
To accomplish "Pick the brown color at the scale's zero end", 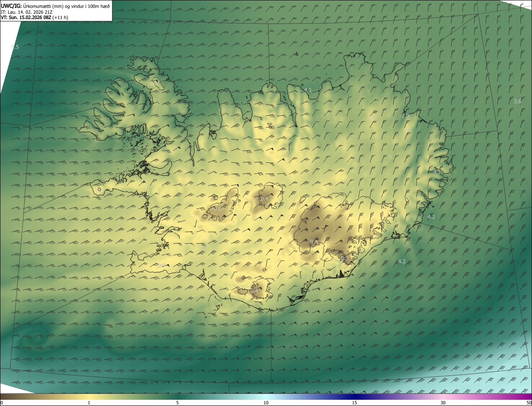I will coord(2,397).
